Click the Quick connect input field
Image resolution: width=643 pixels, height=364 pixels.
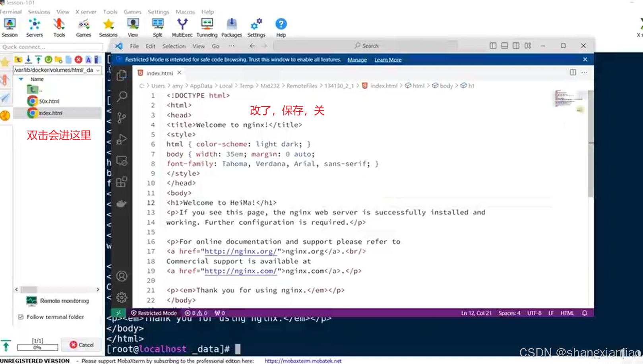click(51, 47)
